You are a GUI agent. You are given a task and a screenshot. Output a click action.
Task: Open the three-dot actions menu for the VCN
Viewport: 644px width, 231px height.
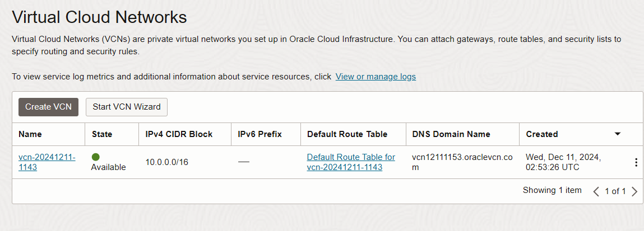[636, 162]
